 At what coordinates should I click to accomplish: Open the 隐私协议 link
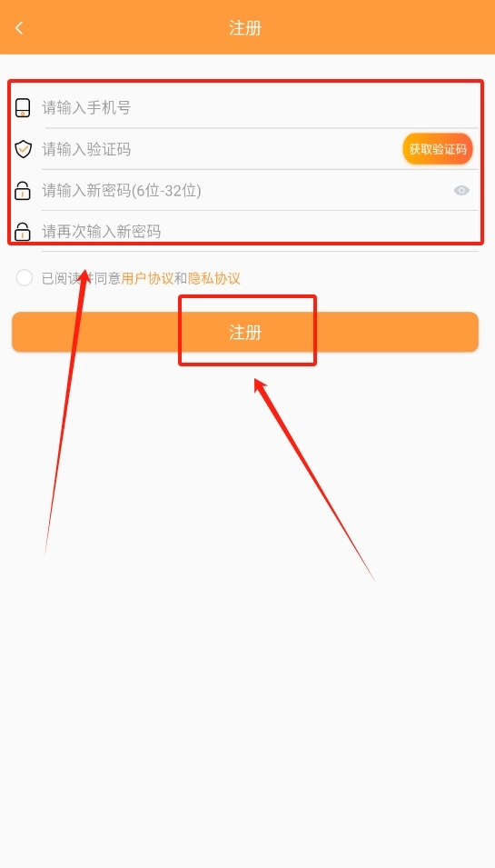pos(214,278)
